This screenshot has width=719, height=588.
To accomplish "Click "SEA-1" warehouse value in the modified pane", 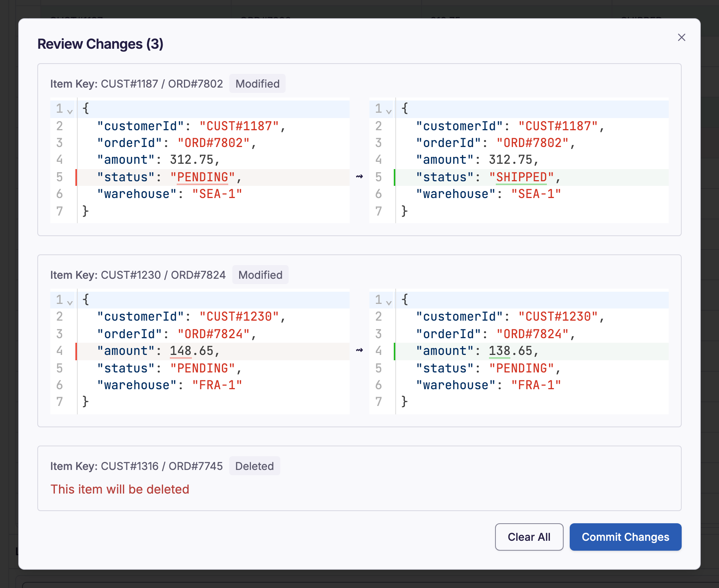I will pyautogui.click(x=536, y=194).
